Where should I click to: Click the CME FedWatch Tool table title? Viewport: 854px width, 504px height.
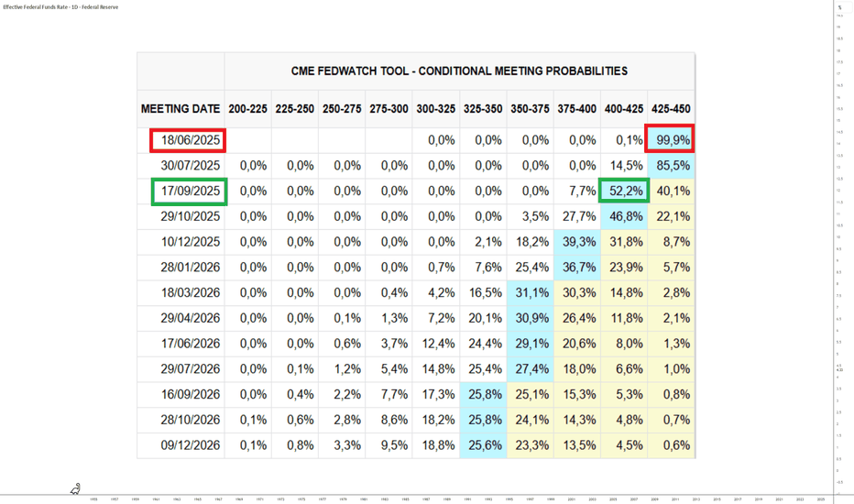(x=459, y=71)
